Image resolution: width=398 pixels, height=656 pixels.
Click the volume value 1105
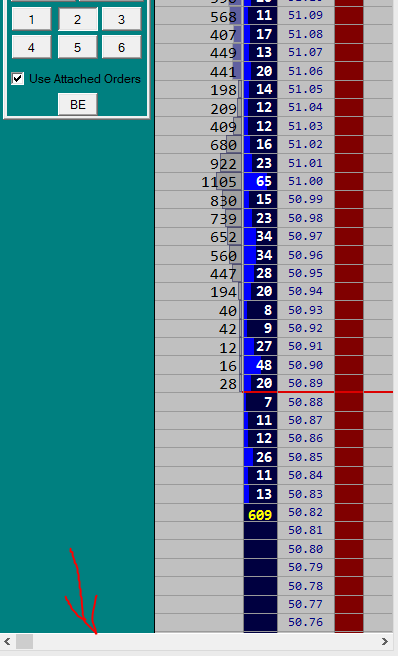[219, 182]
